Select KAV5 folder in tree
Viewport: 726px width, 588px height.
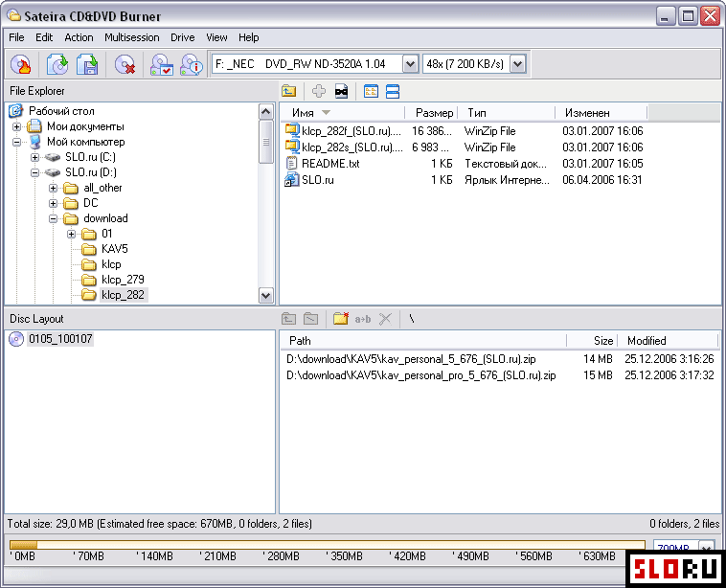pos(114,249)
